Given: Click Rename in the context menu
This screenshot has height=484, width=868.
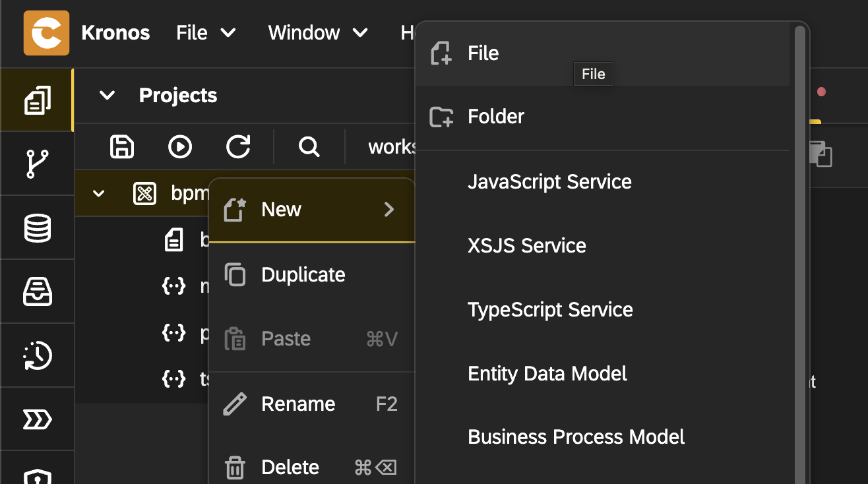Looking at the screenshot, I should (298, 404).
